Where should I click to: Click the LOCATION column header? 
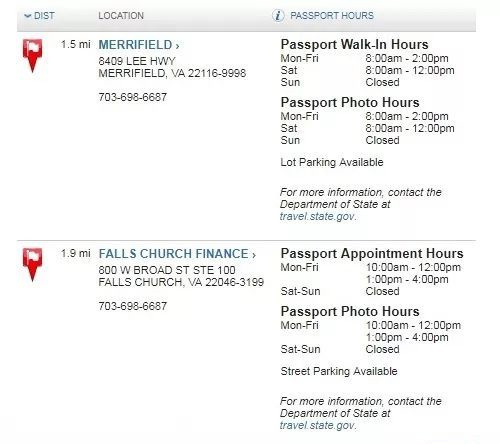click(x=121, y=16)
